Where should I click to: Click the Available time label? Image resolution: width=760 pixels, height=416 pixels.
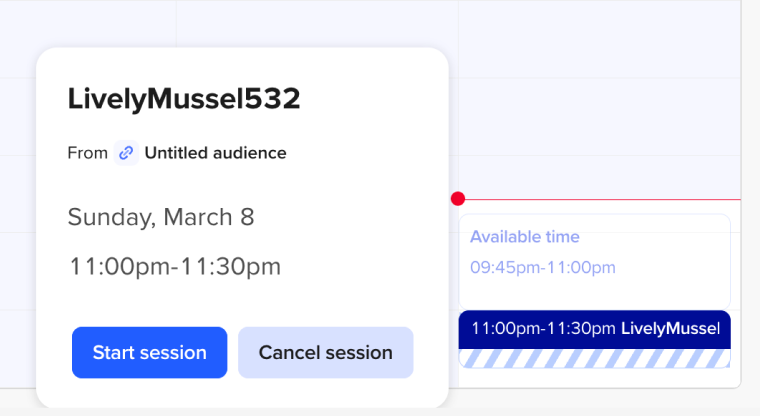click(525, 237)
